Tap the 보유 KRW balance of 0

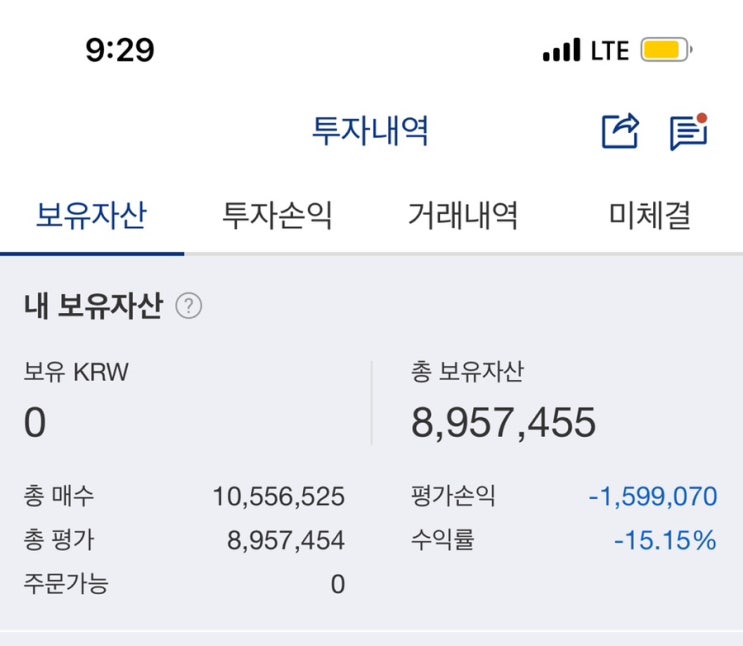tap(35, 423)
